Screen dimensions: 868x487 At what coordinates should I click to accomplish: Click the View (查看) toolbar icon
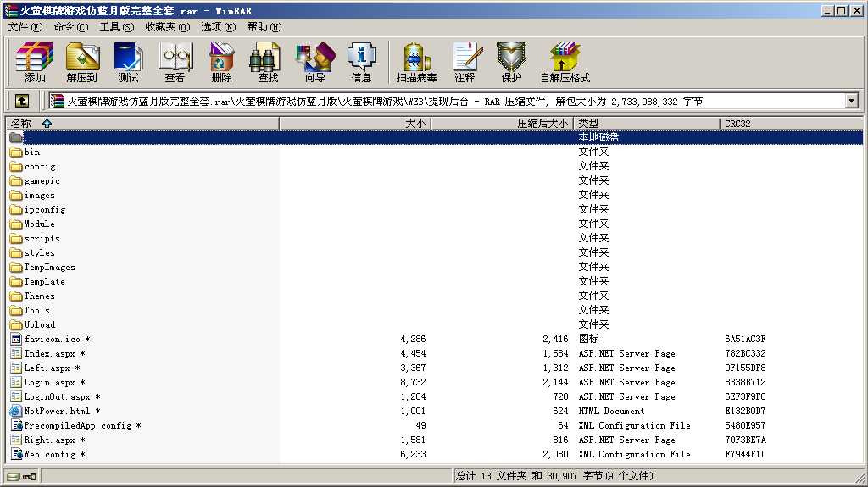click(x=175, y=62)
